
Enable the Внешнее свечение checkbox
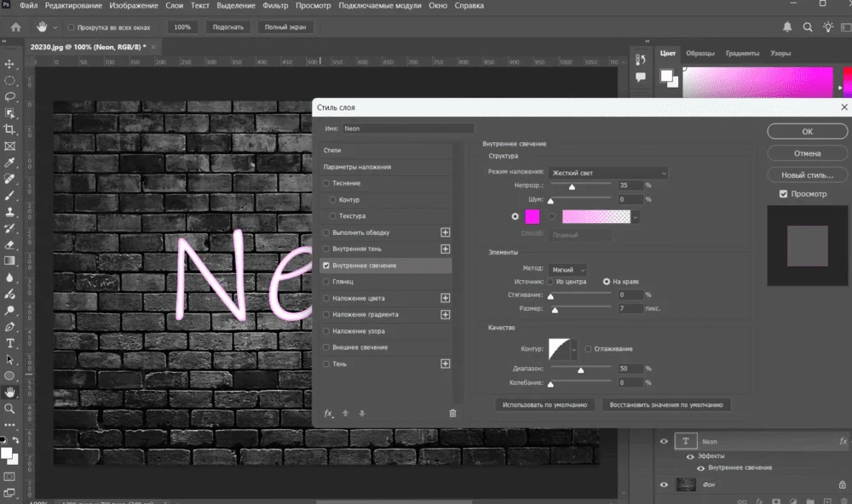[x=326, y=347]
